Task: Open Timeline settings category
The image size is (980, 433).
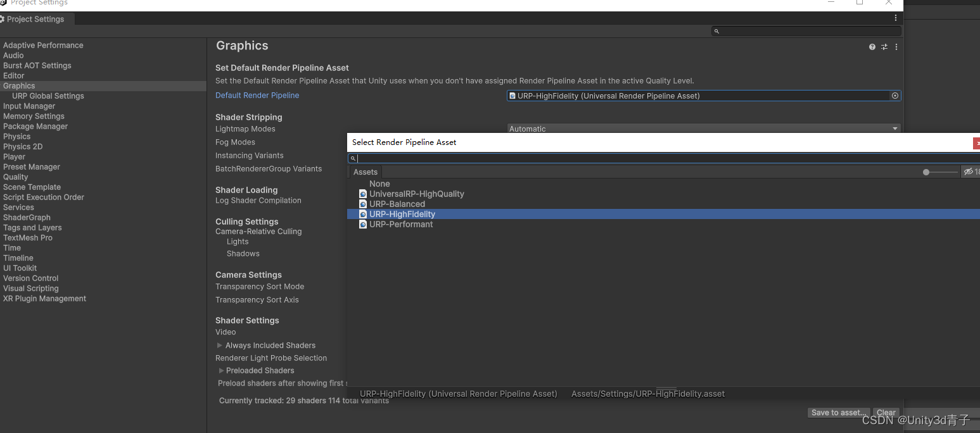Action: [x=18, y=258]
